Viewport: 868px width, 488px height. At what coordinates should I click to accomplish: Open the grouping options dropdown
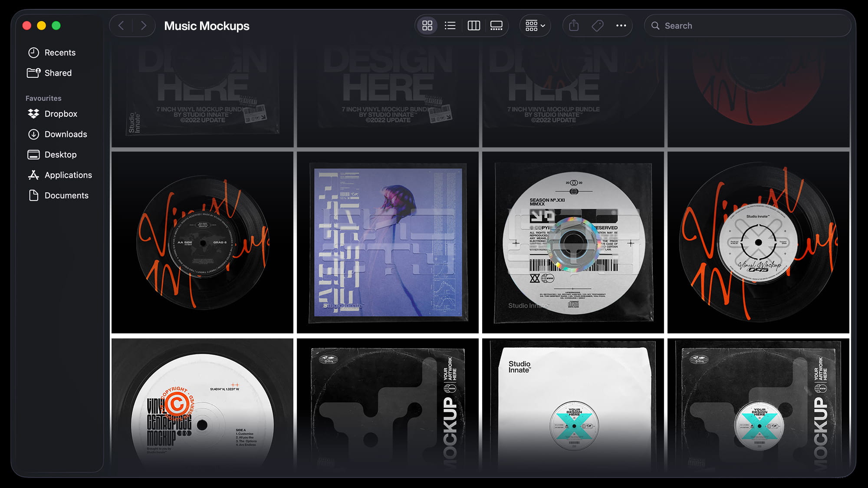pyautogui.click(x=535, y=25)
